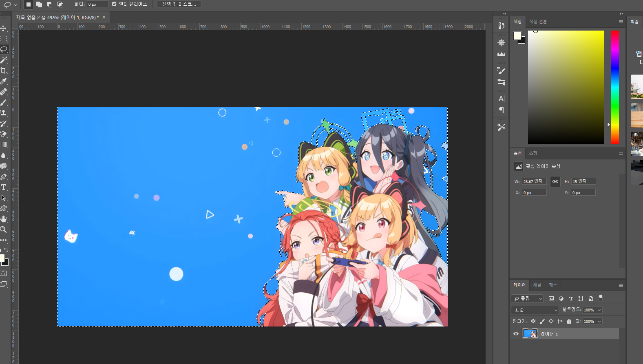Screen dimensions: 643x364
Task: Switch to the 색상 견본 Swatches tab
Action: coord(538,22)
